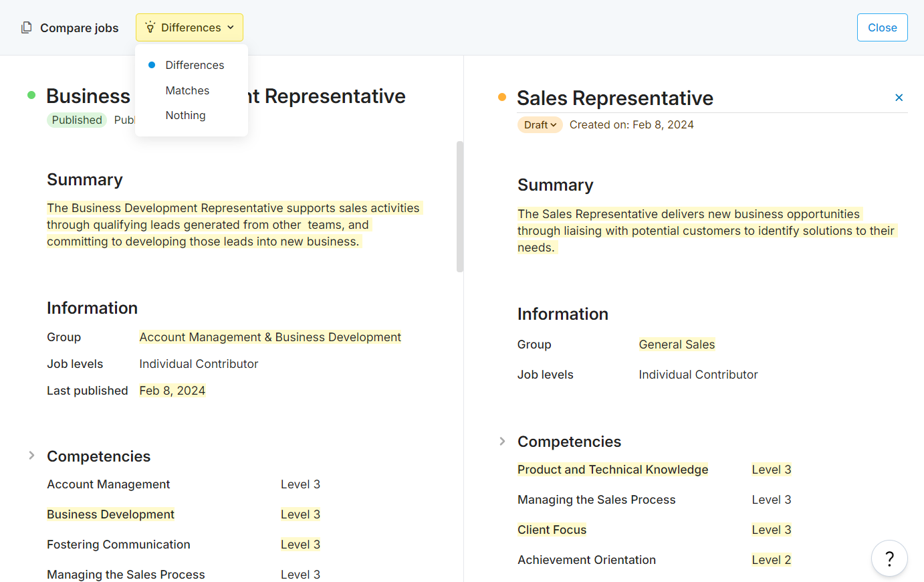Image resolution: width=924 pixels, height=582 pixels.
Task: Open the Individual Contributor job level link
Action: (199, 363)
